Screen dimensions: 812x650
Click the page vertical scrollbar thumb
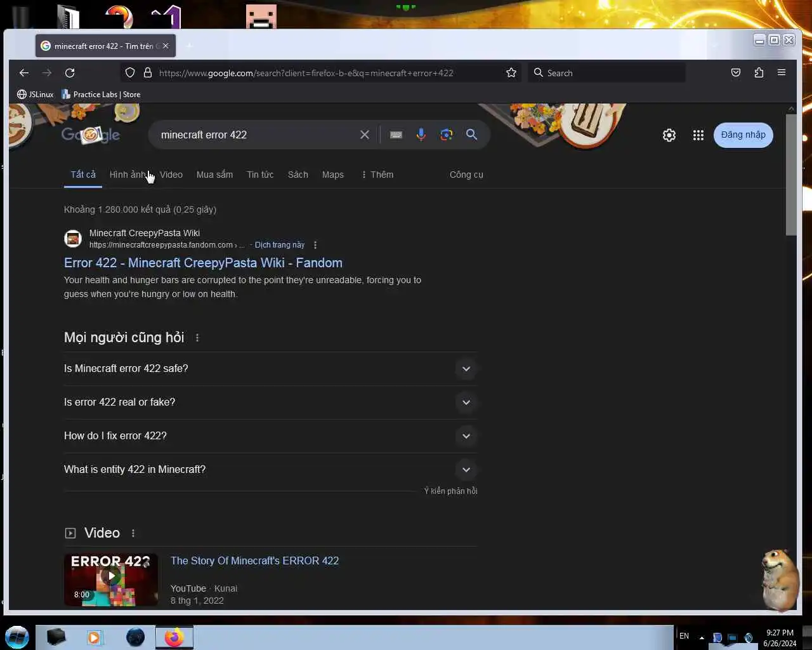point(791,175)
